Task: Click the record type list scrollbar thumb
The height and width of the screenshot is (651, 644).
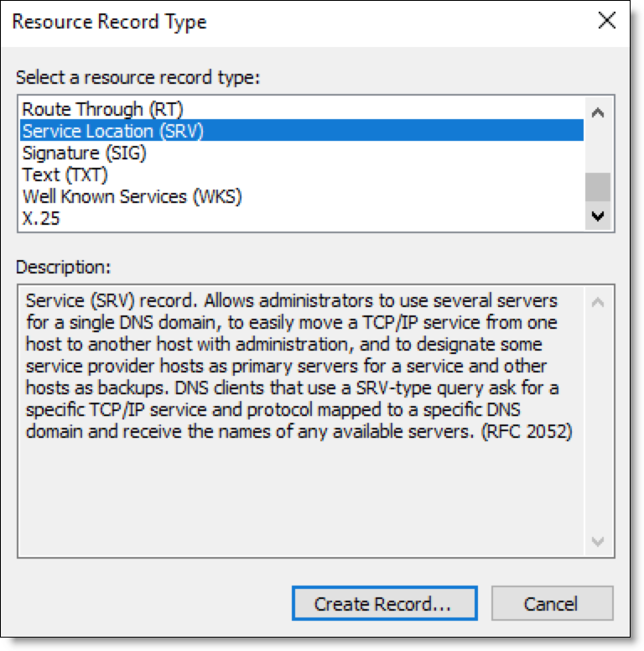Action: 598,187
